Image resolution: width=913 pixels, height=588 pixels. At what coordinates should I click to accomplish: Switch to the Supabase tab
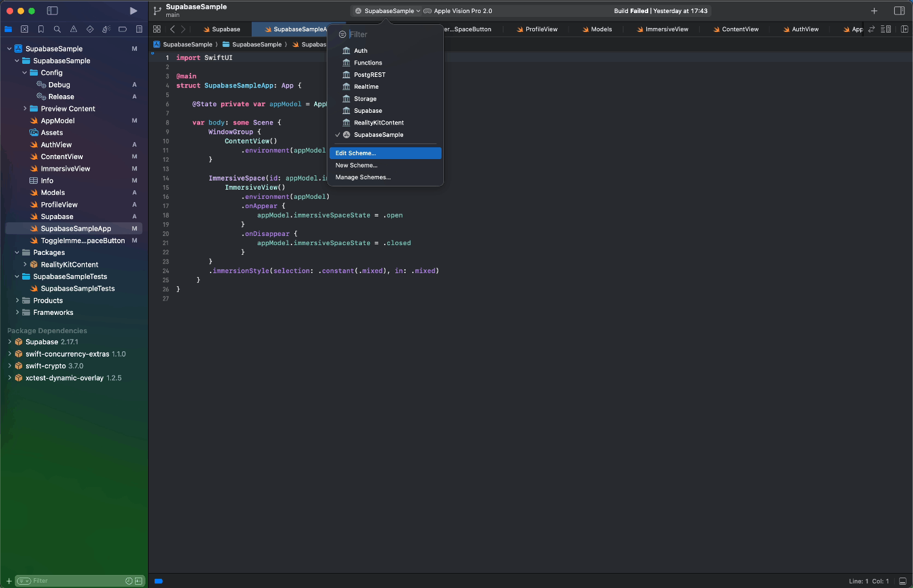pos(222,29)
